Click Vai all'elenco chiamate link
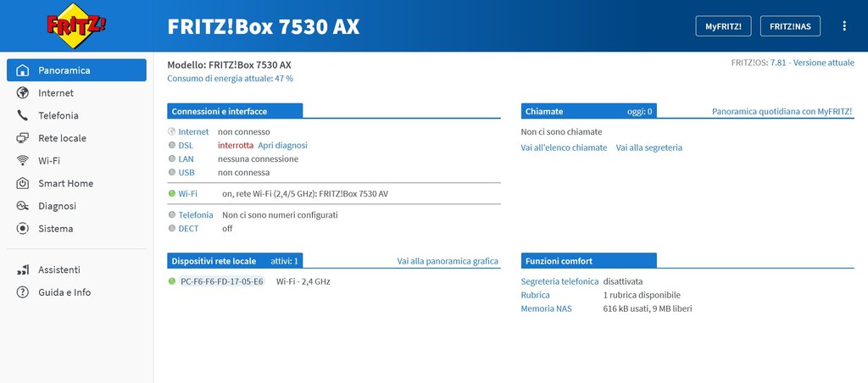Viewport: 868px width, 383px height. click(564, 147)
